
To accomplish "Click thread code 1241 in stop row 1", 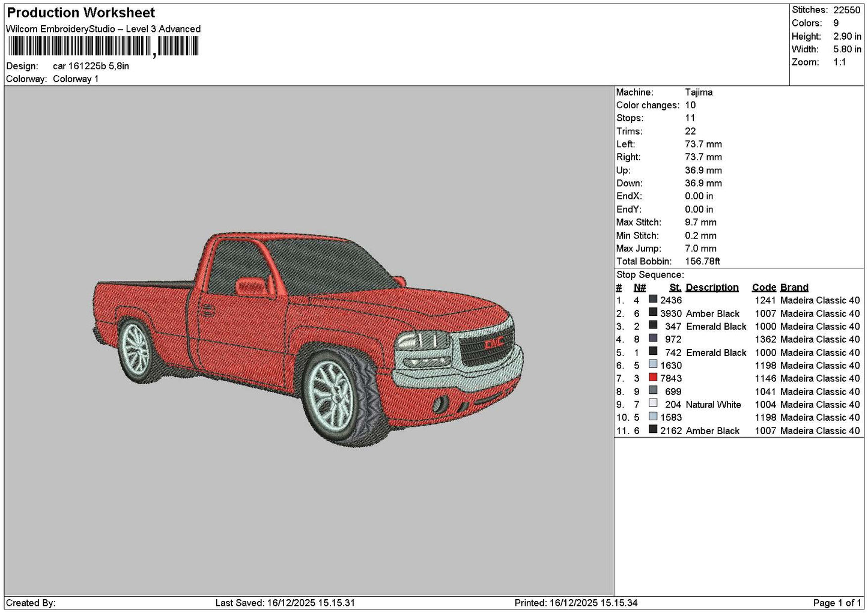I will (765, 300).
